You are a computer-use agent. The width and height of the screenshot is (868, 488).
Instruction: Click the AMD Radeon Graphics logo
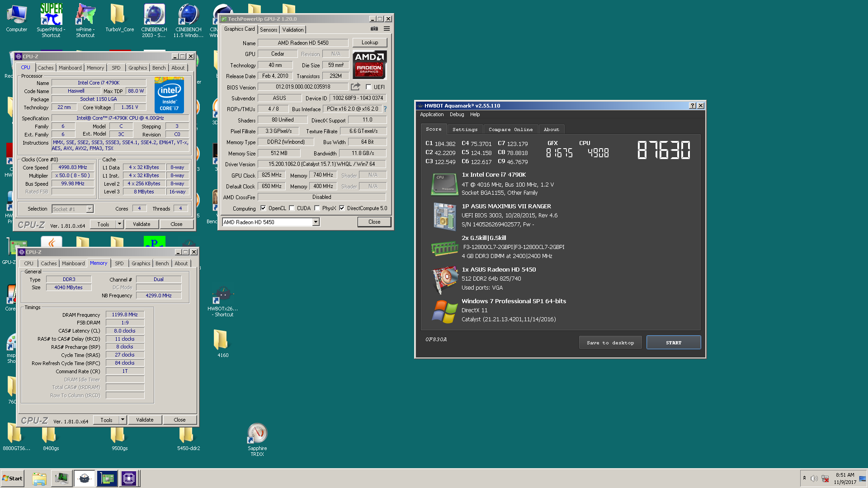pos(369,64)
